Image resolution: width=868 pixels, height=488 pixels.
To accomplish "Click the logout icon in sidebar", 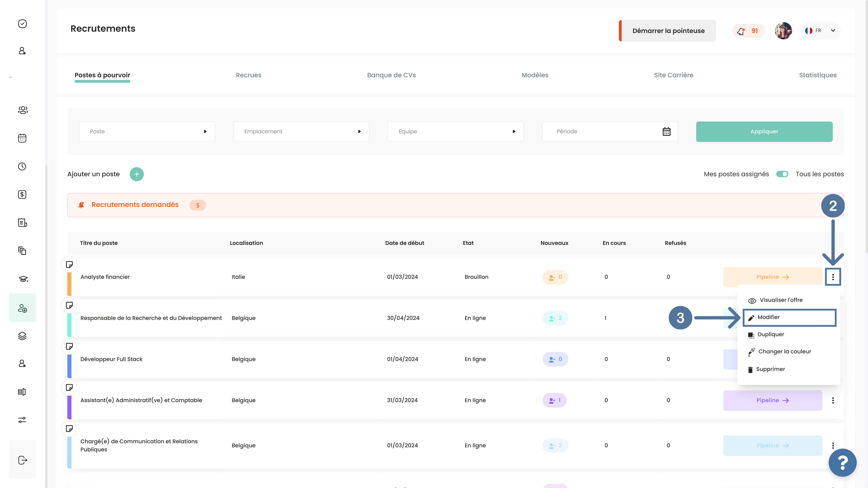I will (x=23, y=460).
